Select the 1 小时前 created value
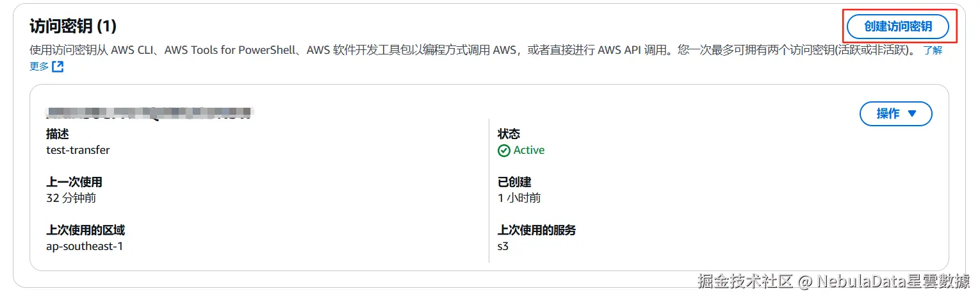Image resolution: width=980 pixels, height=300 pixels. tap(519, 198)
